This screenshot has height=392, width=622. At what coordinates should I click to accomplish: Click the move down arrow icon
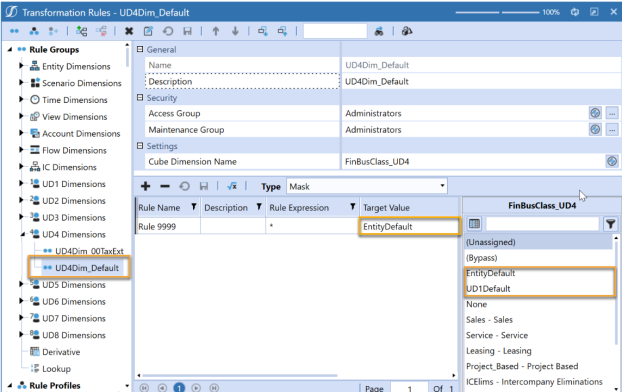pyautogui.click(x=235, y=31)
